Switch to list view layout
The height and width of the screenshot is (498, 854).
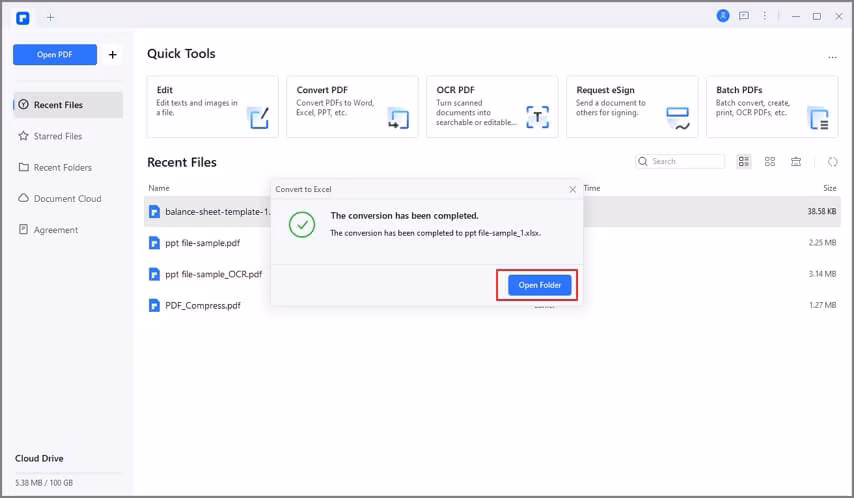(744, 162)
